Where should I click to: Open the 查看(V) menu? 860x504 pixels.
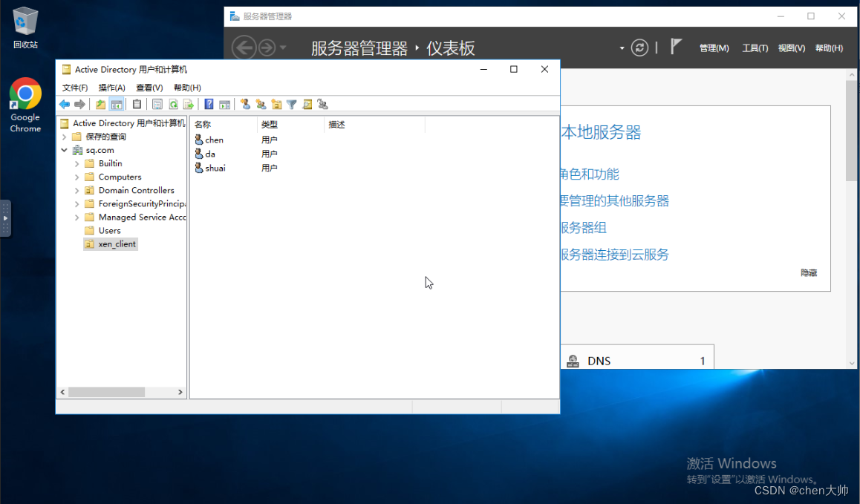tap(149, 88)
